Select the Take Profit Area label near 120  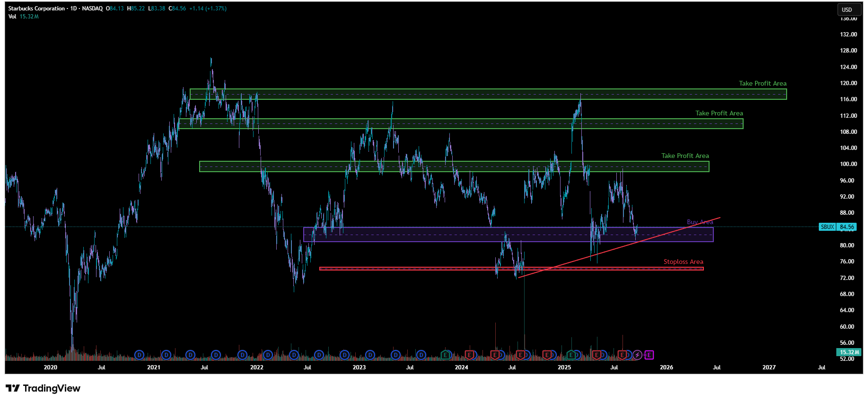tap(763, 84)
